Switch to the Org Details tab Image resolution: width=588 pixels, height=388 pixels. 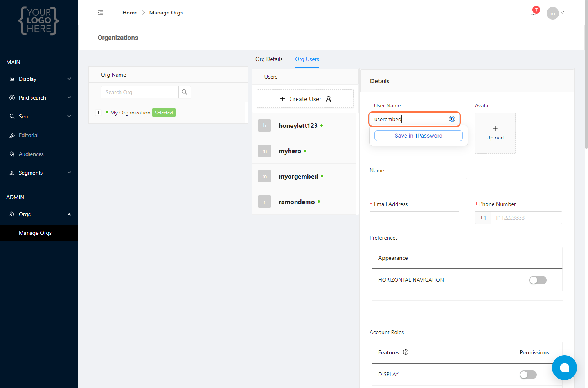pyautogui.click(x=269, y=59)
